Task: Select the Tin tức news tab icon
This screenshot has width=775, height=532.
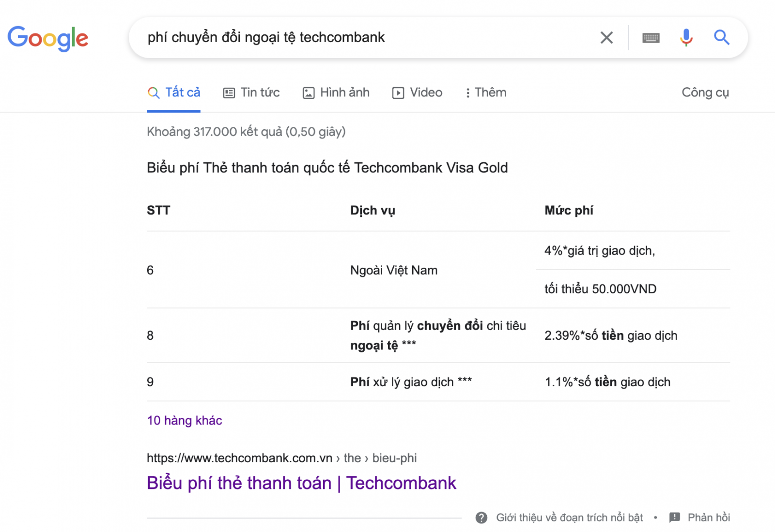Action: pos(229,93)
